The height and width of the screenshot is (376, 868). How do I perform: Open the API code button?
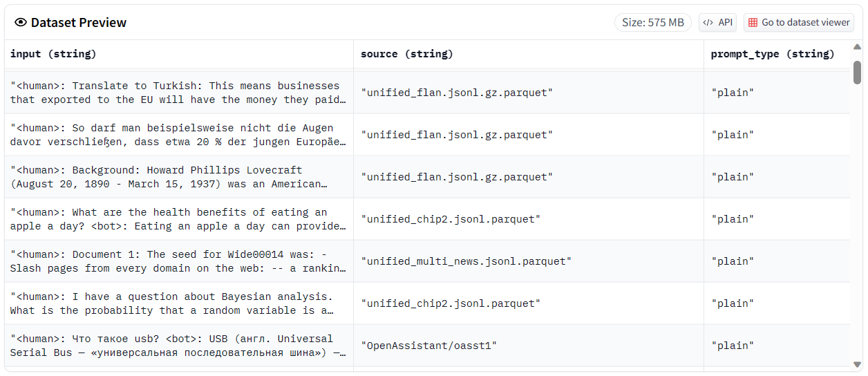tap(717, 23)
